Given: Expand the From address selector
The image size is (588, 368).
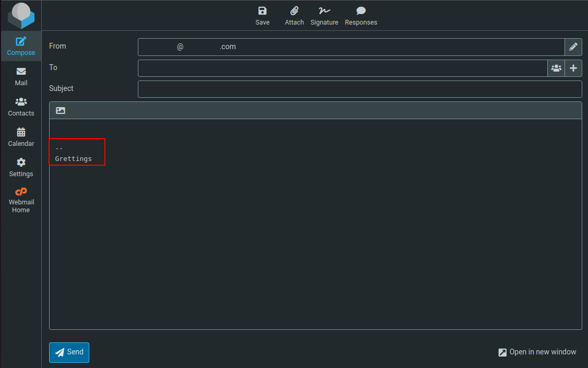Looking at the screenshot, I should click(351, 47).
